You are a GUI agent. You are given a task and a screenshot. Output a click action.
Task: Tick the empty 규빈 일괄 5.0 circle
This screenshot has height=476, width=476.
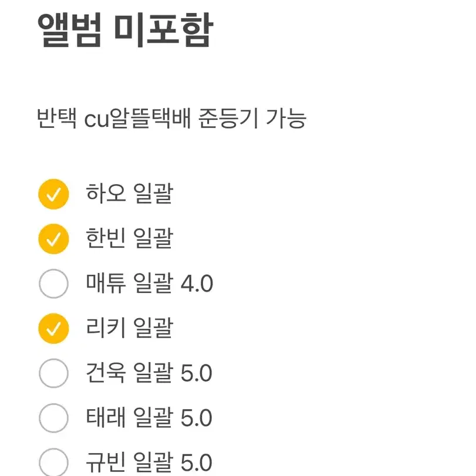[53, 462]
